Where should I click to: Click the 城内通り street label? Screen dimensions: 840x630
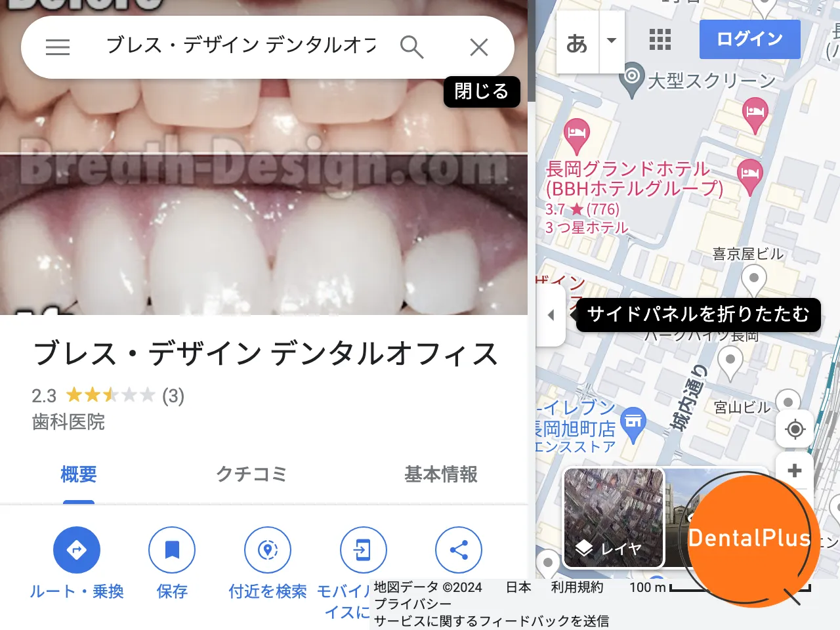click(688, 398)
